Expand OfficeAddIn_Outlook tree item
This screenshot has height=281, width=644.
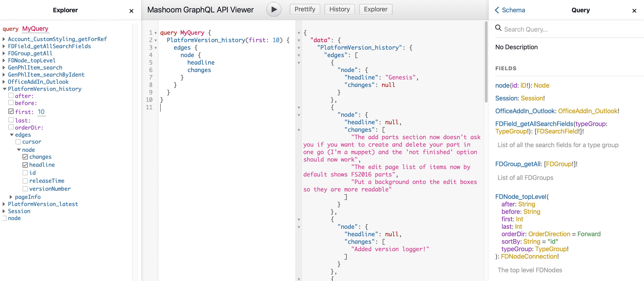[x=4, y=82]
